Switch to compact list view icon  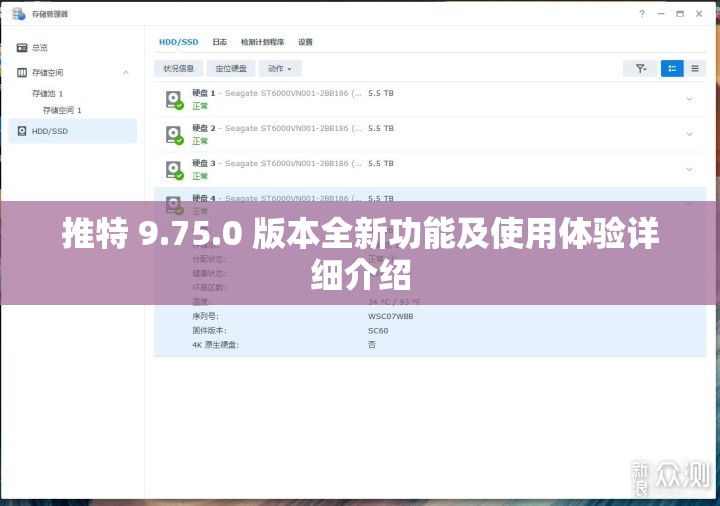(695, 68)
